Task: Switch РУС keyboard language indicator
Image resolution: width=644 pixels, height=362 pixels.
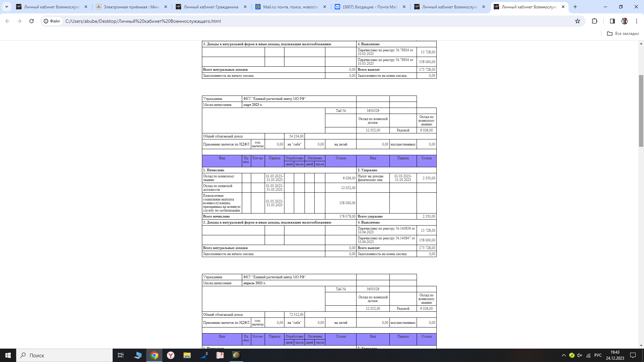Action: [598, 355]
